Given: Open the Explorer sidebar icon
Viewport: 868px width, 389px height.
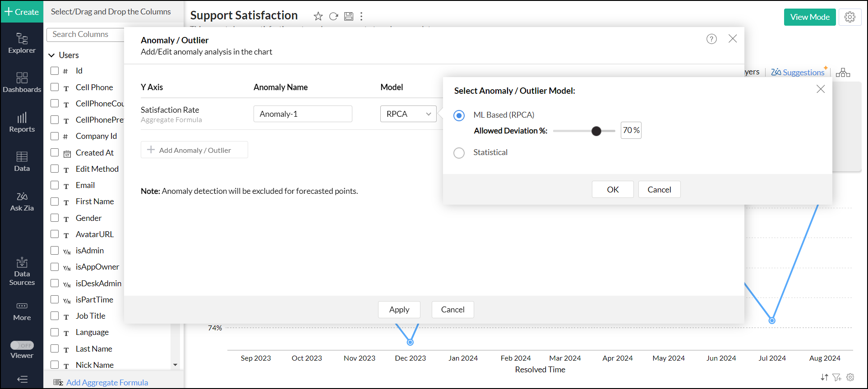Looking at the screenshot, I should click(x=22, y=43).
